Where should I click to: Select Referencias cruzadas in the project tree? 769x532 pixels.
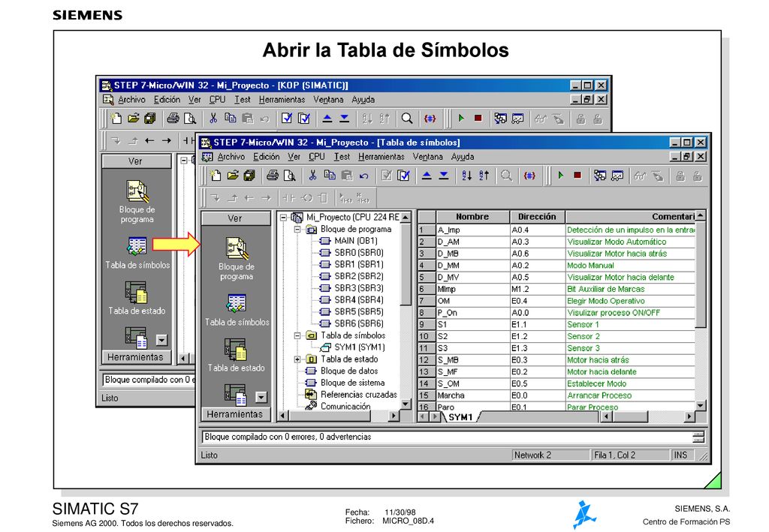pyautogui.click(x=358, y=395)
